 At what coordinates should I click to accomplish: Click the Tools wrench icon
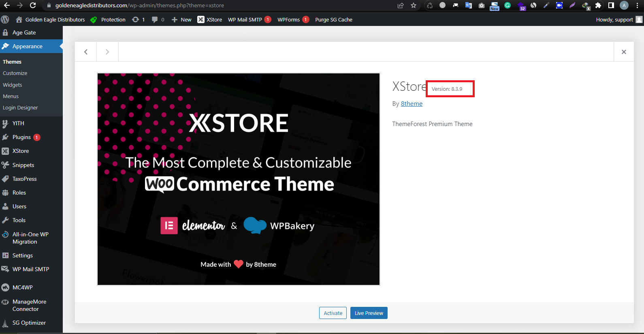(5, 220)
